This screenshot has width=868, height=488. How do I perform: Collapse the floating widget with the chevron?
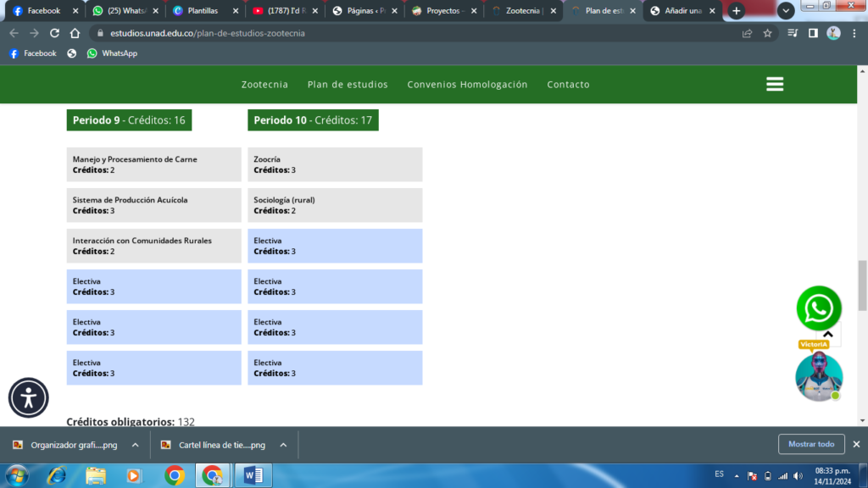(x=828, y=335)
